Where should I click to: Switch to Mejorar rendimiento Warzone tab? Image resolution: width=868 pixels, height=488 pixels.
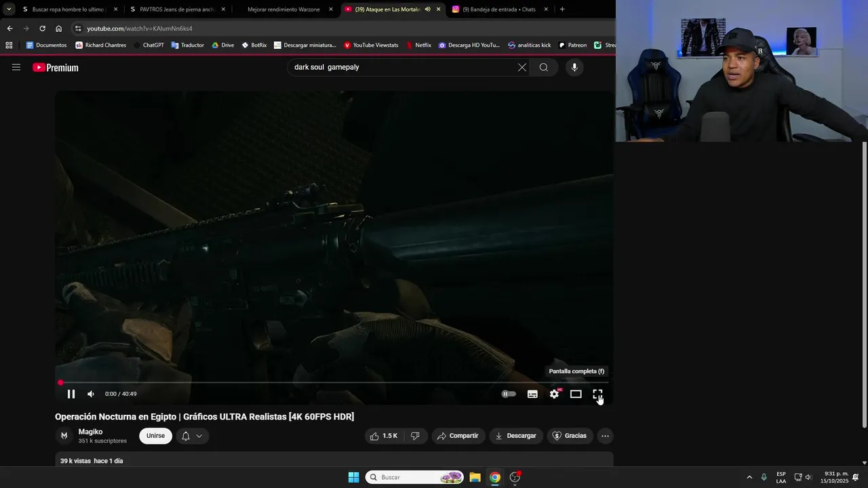(x=285, y=9)
